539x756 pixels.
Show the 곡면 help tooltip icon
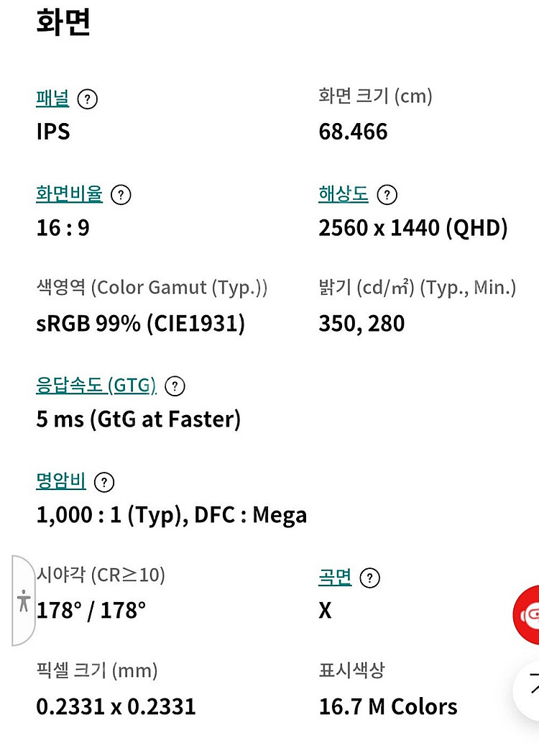370,578
